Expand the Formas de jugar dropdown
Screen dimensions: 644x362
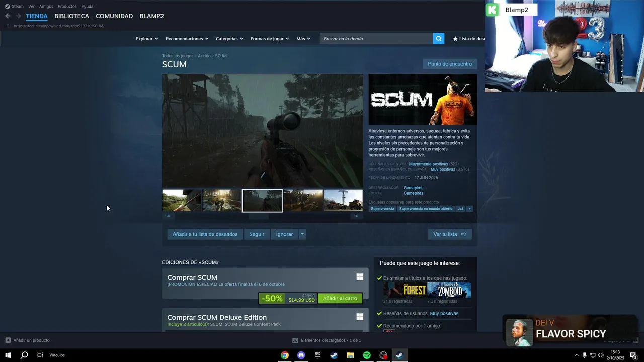pyautogui.click(x=270, y=39)
